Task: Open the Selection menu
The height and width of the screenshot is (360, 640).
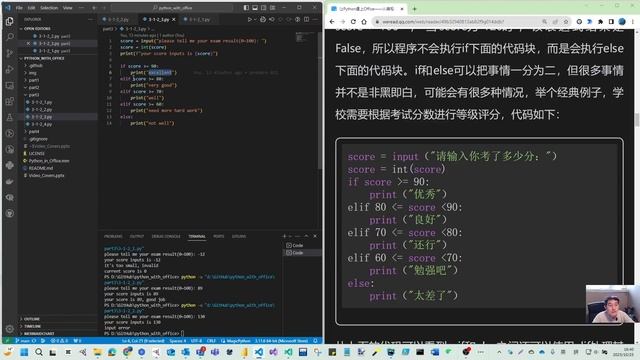Action: click(x=49, y=8)
